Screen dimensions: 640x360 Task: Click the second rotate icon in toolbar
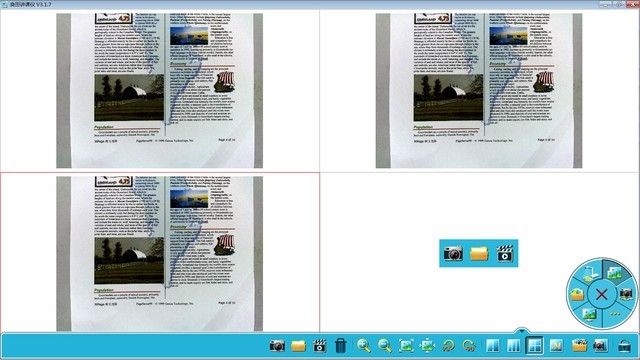point(469,346)
